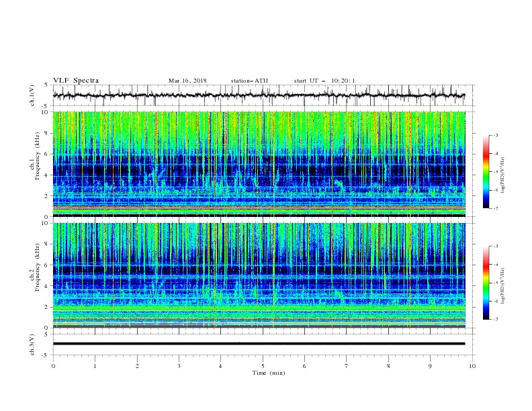
Task: Click the '-7' value on ch.2 color bar
Action: tap(496, 320)
